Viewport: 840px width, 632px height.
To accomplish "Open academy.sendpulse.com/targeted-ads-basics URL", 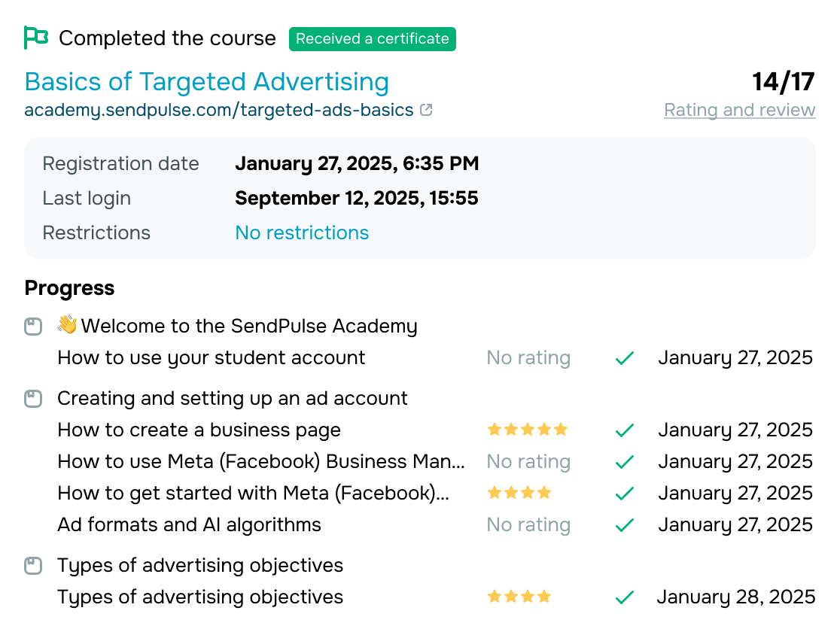I will [x=219, y=111].
